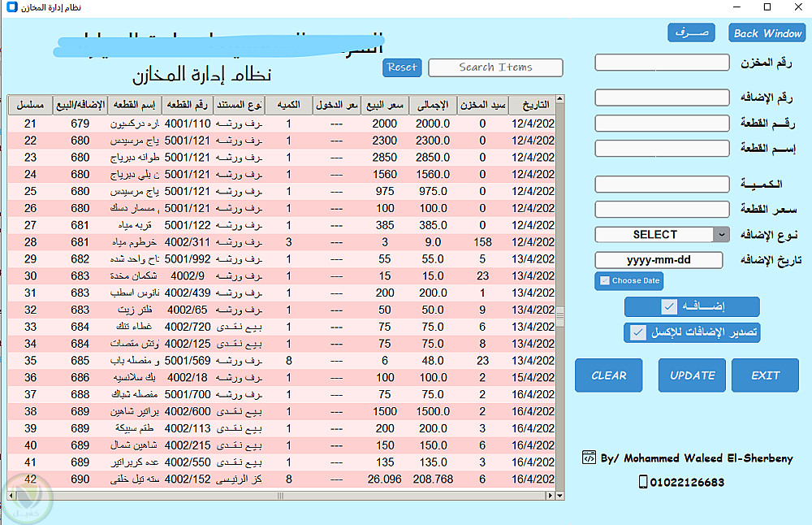The height and width of the screenshot is (525, 812).
Task: Sort by the سعر الدخول column header
Action: coord(337,105)
